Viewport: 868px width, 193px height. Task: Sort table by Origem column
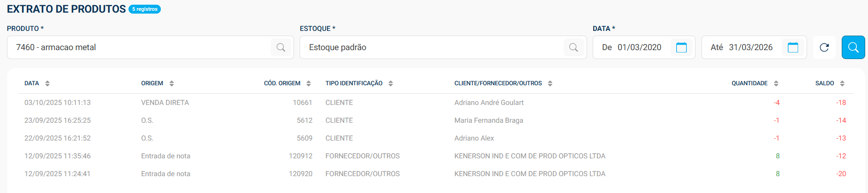coord(172,83)
